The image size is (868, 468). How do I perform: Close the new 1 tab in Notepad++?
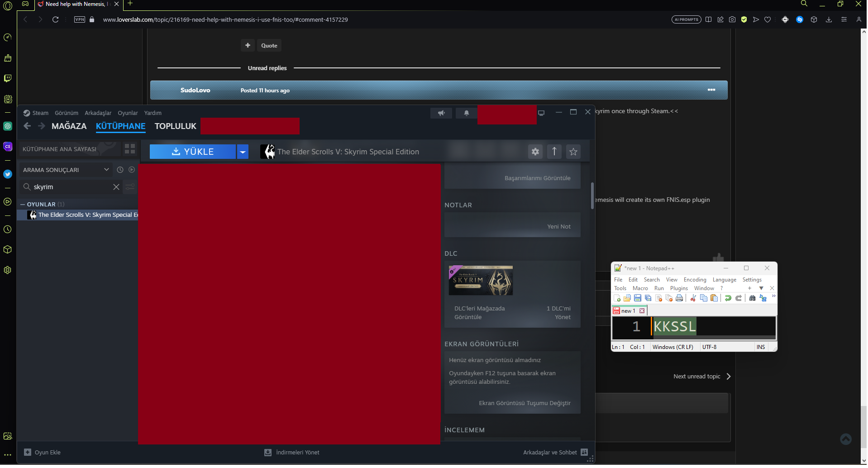(642, 311)
